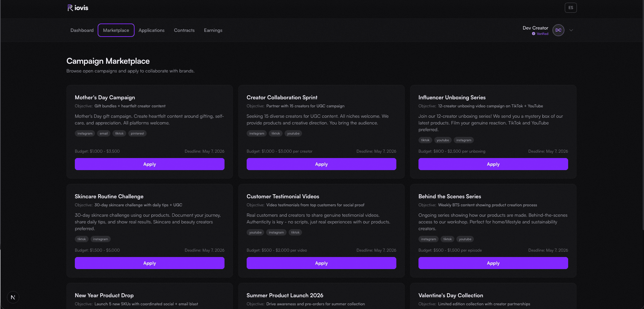The height and width of the screenshot is (309, 644).
Task: Open the Applications tab
Action: coord(151,30)
